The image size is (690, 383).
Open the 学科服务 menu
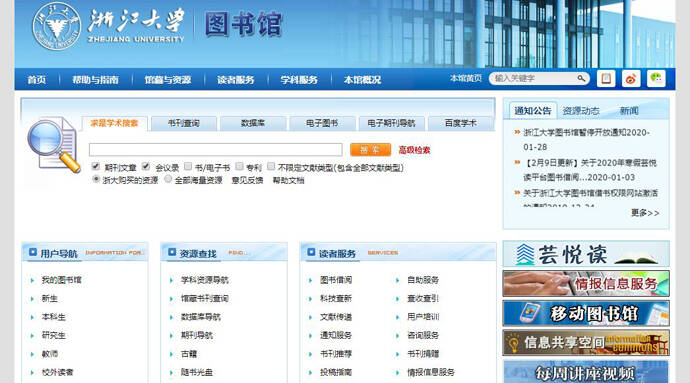click(x=299, y=80)
